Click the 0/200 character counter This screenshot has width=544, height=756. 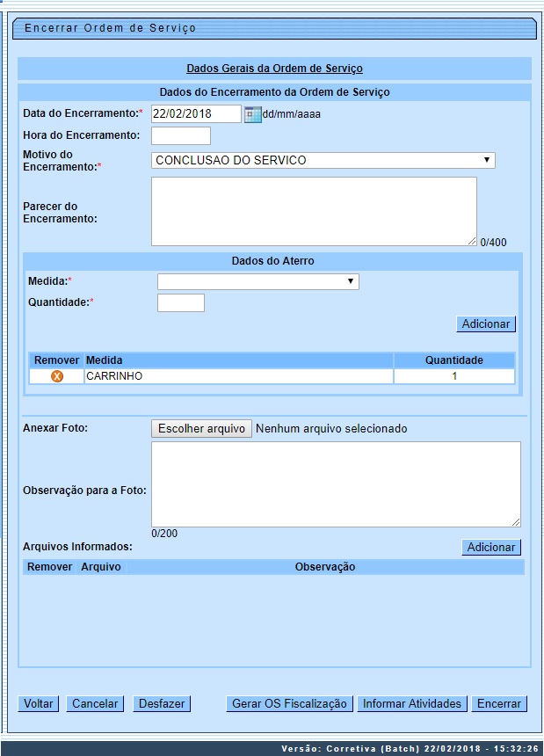click(x=164, y=534)
